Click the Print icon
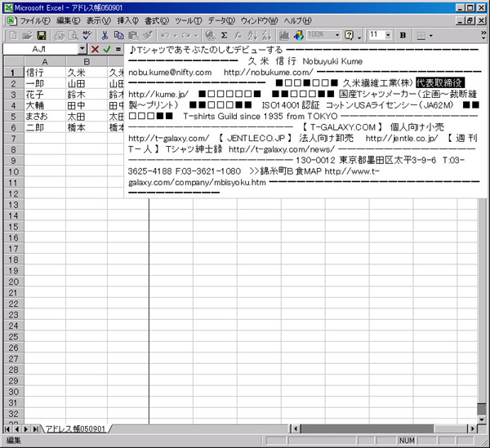The height and width of the screenshot is (448, 490). 59,35
